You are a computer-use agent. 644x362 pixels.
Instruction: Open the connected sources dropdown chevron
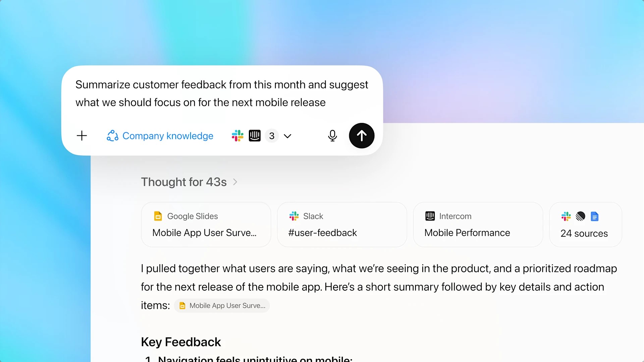[x=287, y=136]
